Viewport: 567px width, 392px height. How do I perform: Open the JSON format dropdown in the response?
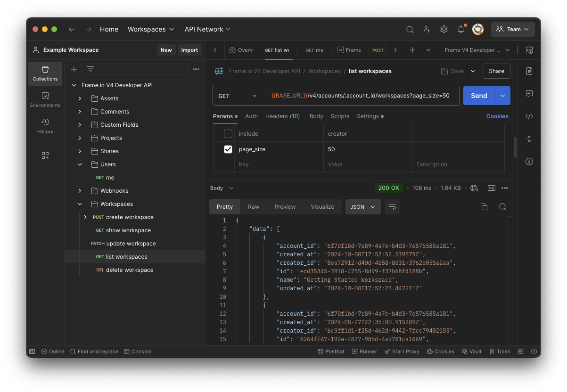click(x=363, y=206)
